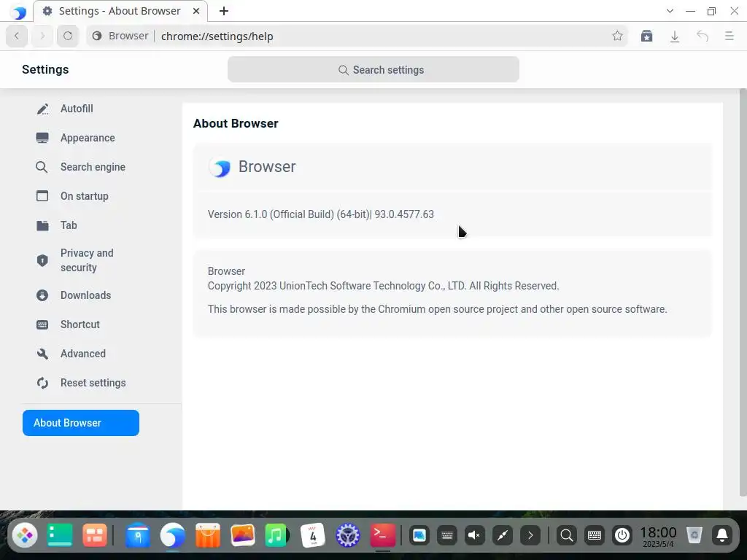This screenshot has height=560, width=747.
Task: Open the Calendar app in the dock
Action: [x=313, y=535]
